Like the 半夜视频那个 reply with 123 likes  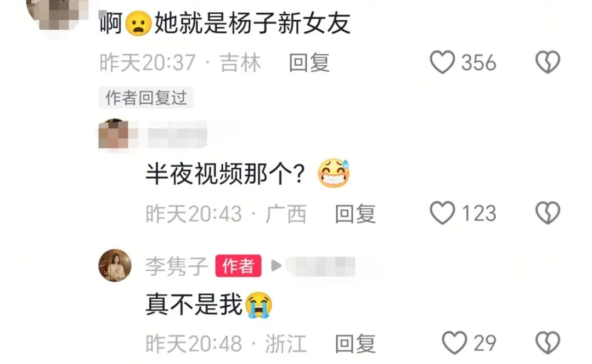(442, 213)
